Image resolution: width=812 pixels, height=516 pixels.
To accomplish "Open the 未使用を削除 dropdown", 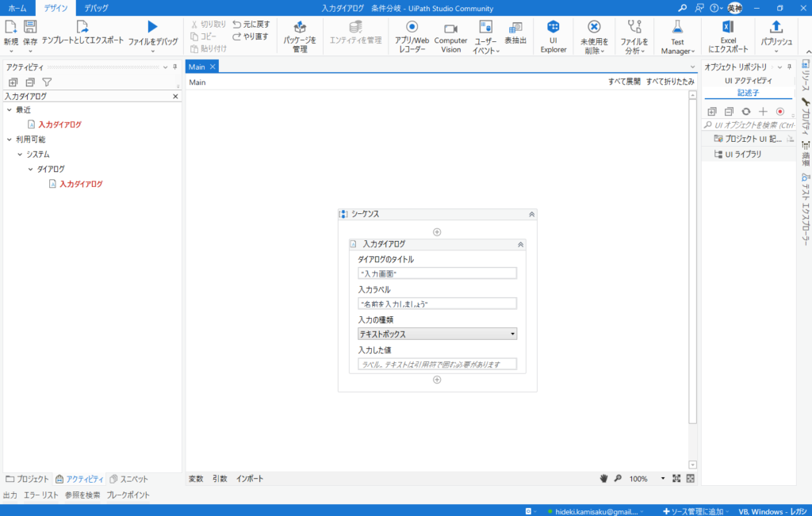I will pos(594,36).
